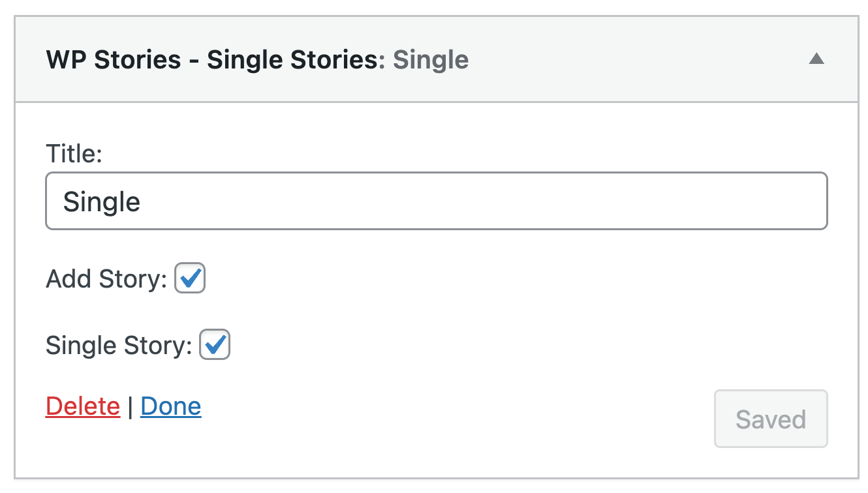
Task: Click the gray 'Single' subtitle in the header
Action: click(x=431, y=60)
